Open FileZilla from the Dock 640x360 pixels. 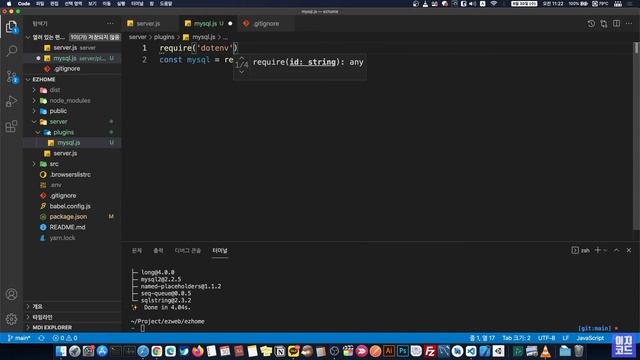point(430,351)
